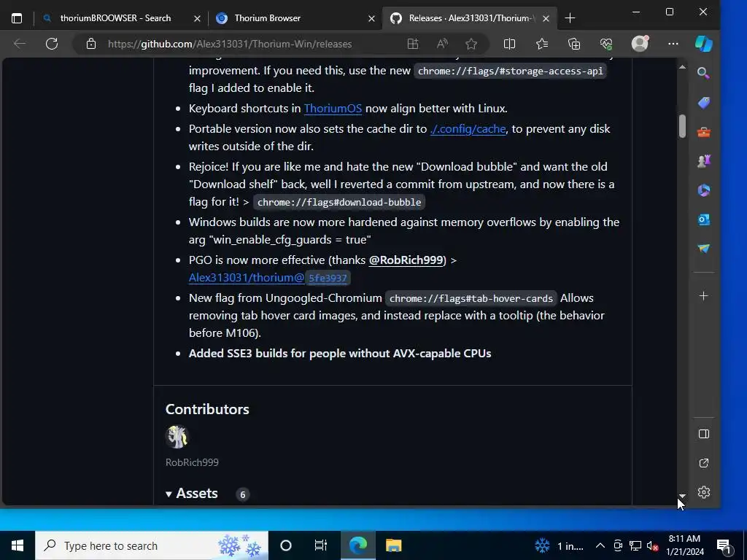Click the scrollbar down arrow
Screen dimensions: 747x560
(682, 496)
